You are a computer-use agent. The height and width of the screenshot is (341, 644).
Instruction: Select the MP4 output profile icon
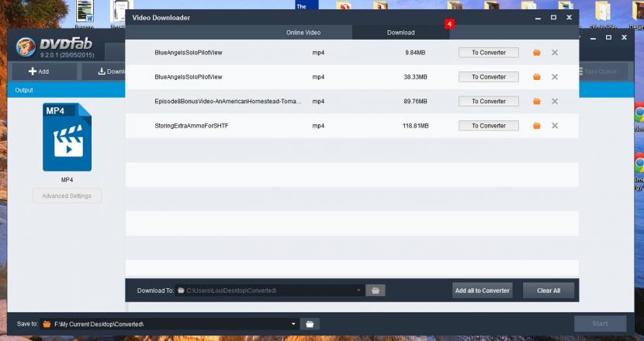point(67,137)
